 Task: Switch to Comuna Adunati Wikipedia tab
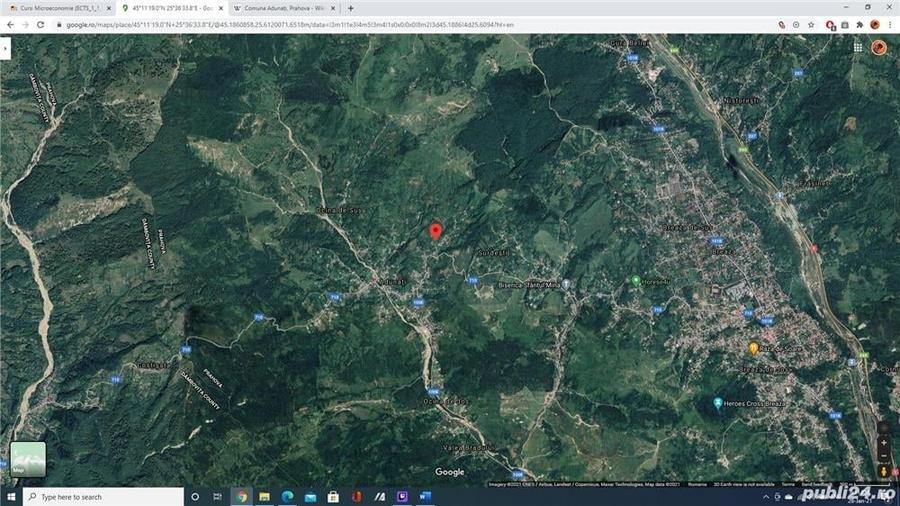click(284, 8)
